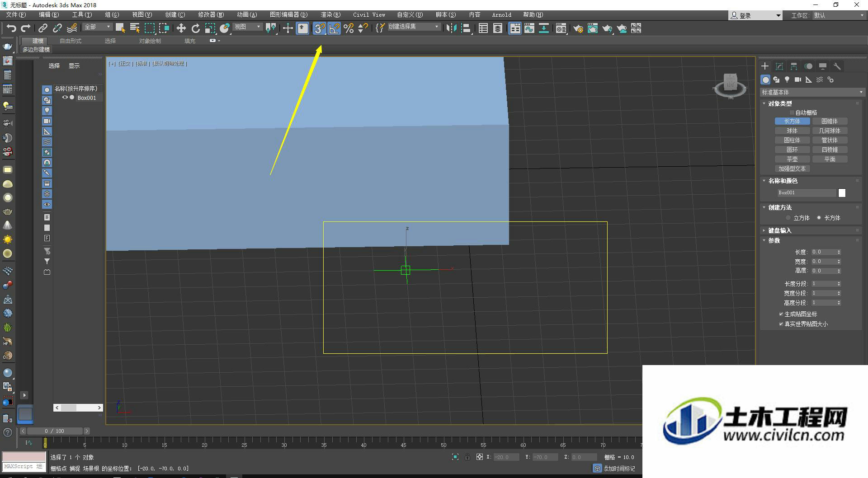The width and height of the screenshot is (868, 478).
Task: Open the Material Editor icon
Action: coord(561,28)
